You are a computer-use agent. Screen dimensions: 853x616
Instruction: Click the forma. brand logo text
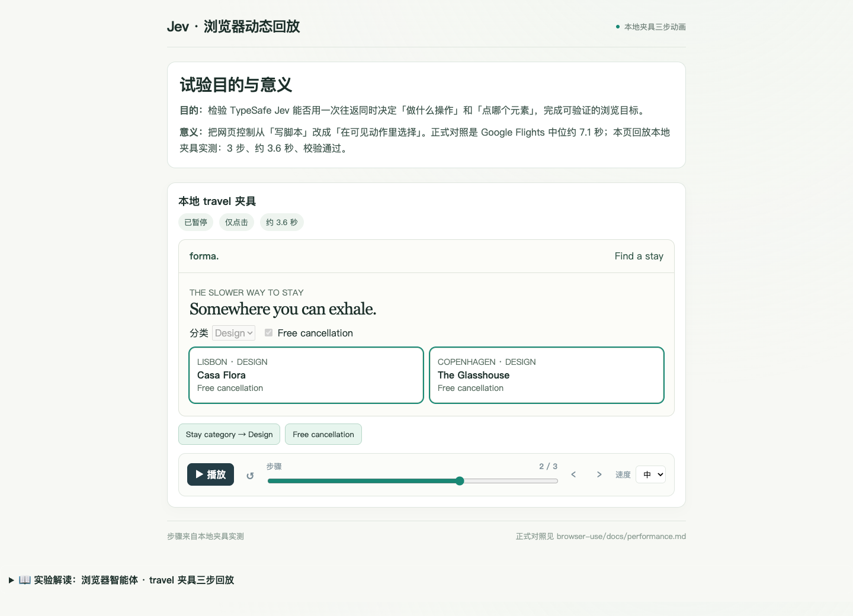point(204,256)
